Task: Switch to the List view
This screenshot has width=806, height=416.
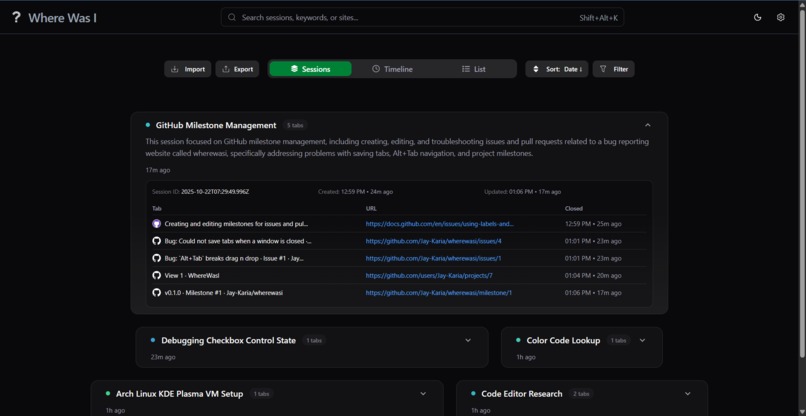Action: (x=473, y=69)
